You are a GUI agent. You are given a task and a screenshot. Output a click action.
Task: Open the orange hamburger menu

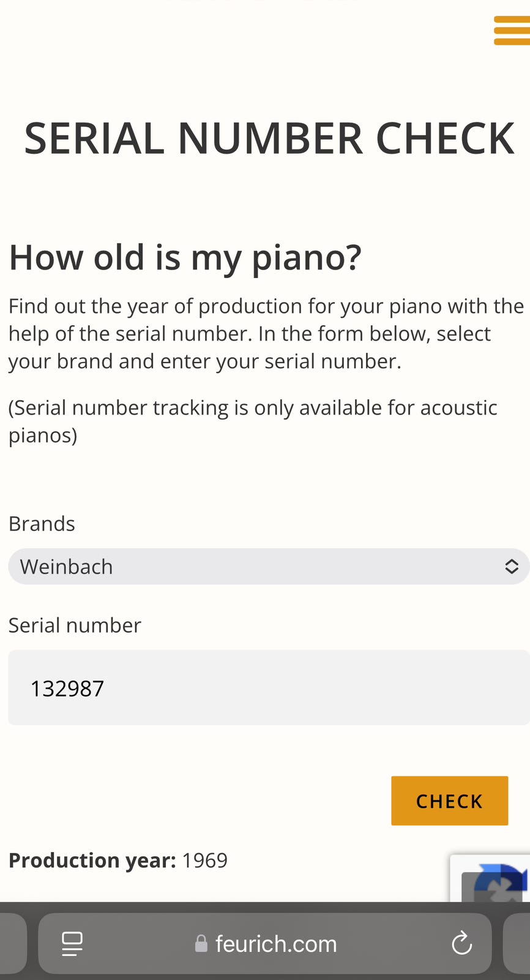512,31
